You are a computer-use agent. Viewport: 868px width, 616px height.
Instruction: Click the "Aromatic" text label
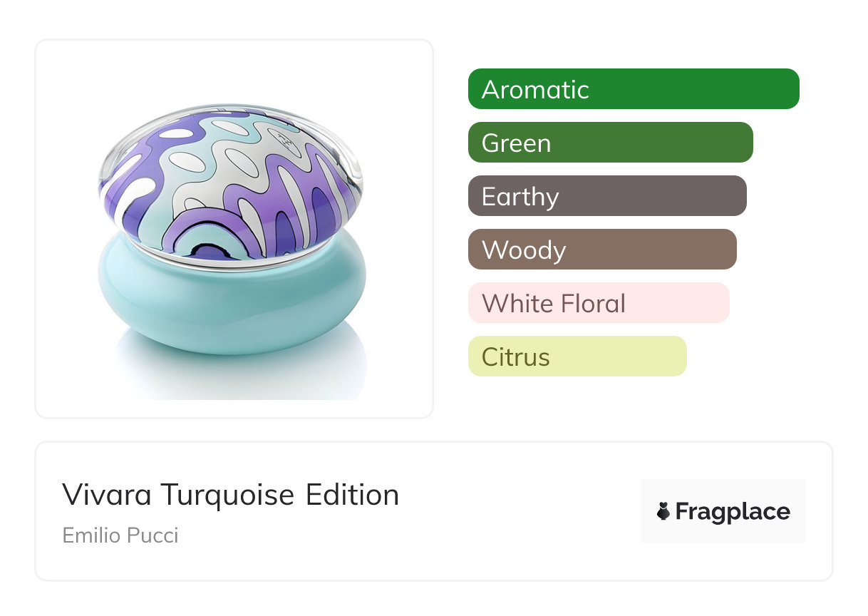point(535,90)
